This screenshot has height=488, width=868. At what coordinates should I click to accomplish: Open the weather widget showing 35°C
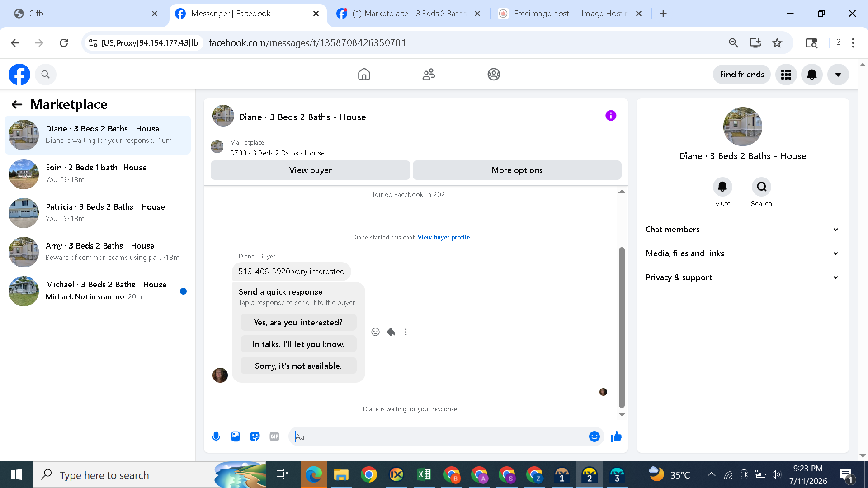[x=669, y=474]
